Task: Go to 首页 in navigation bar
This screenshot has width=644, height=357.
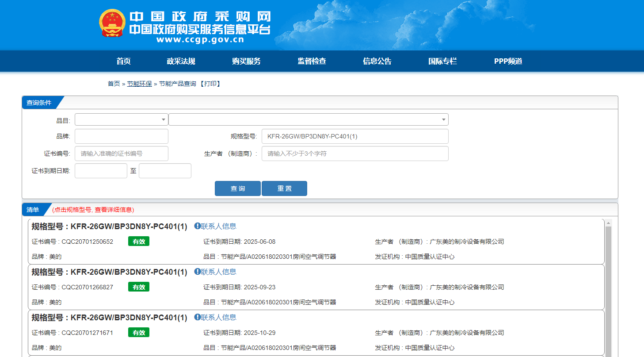Action: pos(124,61)
